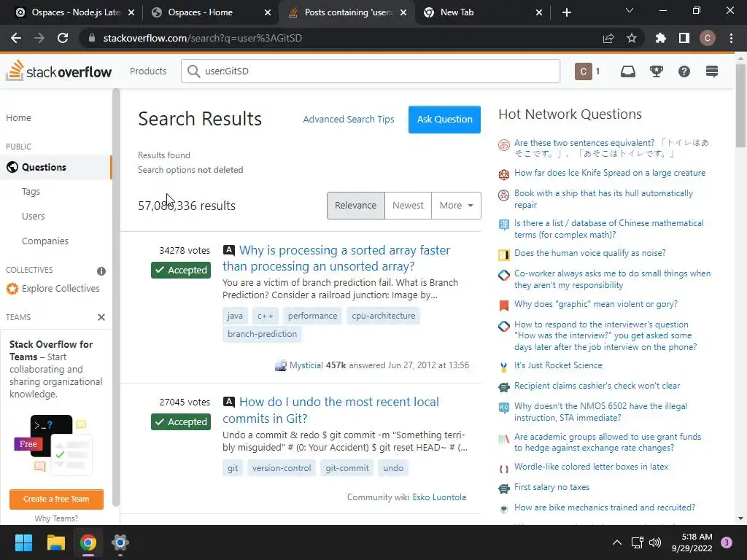Viewport: 747px width, 560px height.
Task: Open the Why Teams? link
Action: coord(56,518)
